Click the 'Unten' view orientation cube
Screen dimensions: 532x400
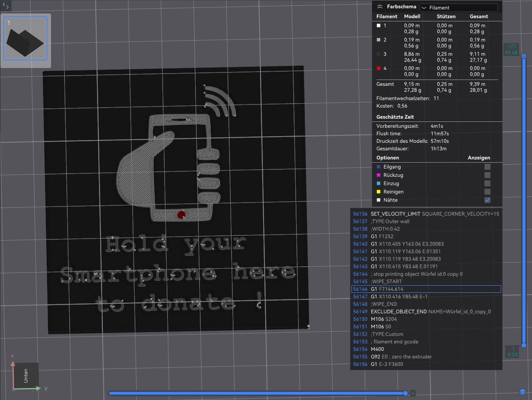(x=26, y=375)
